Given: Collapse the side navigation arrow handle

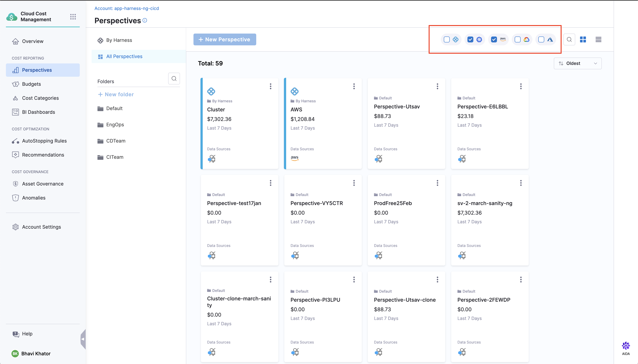Looking at the screenshot, I should 83,339.
